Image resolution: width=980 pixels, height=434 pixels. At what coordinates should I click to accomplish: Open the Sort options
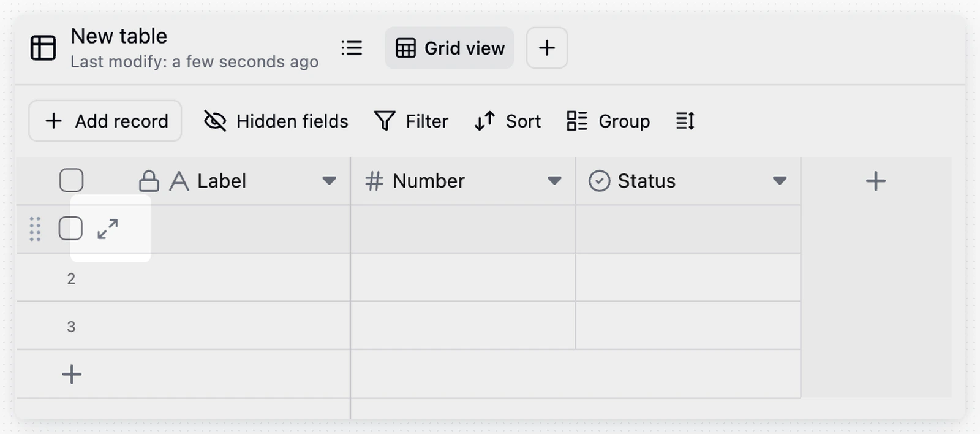click(507, 121)
